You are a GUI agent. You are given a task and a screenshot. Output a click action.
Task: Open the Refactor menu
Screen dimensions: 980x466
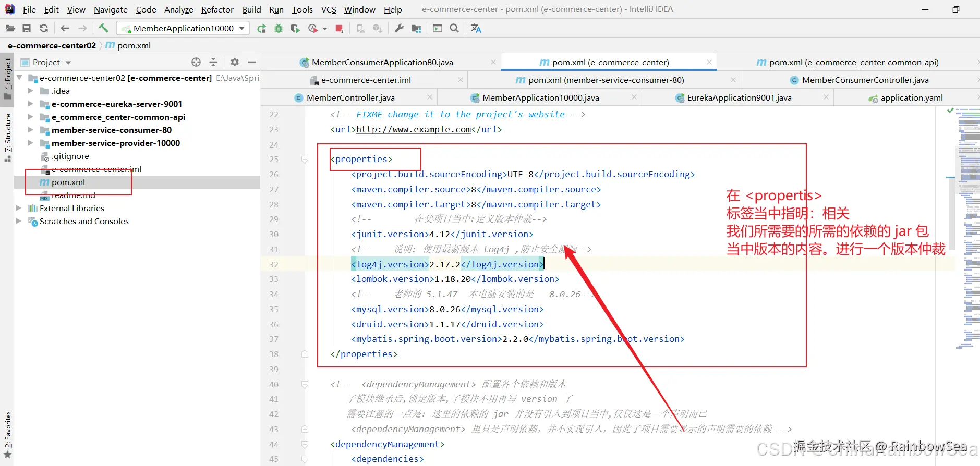click(217, 9)
